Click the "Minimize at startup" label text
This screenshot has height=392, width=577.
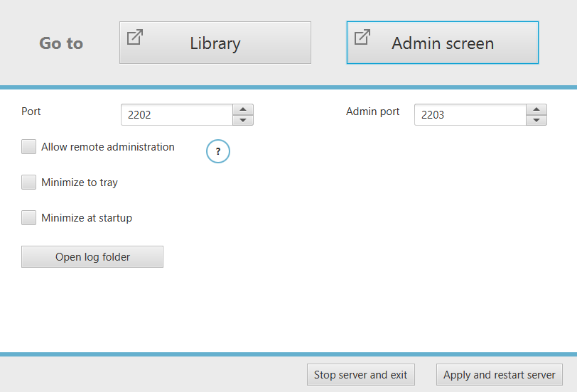[87, 218]
